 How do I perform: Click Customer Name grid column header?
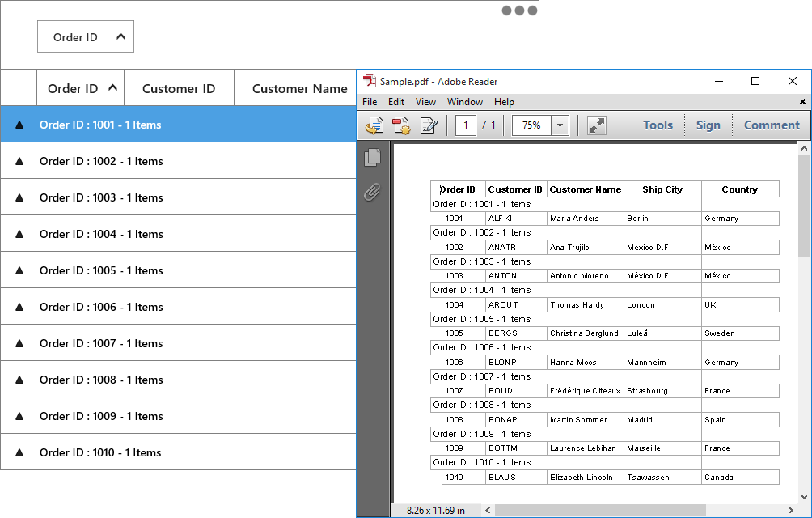click(296, 88)
